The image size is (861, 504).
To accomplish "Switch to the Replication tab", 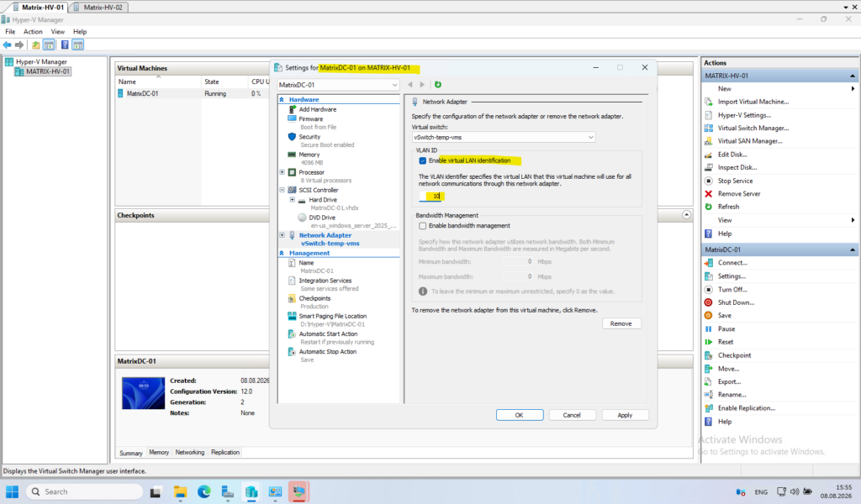I will point(225,453).
